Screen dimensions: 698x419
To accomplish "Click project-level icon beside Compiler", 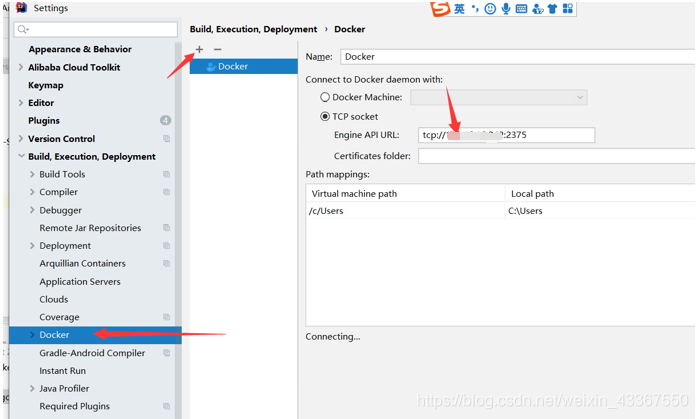I will coord(166,192).
